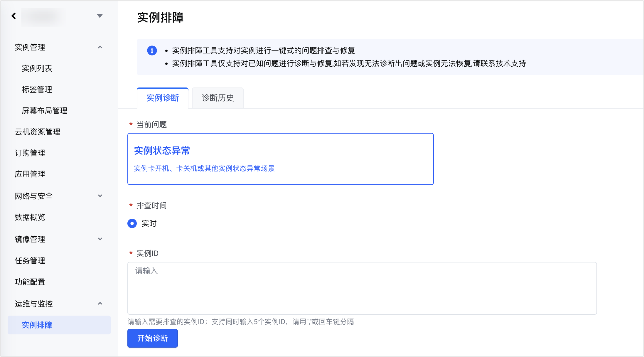Open 任务管理 sidebar item

coord(30,261)
